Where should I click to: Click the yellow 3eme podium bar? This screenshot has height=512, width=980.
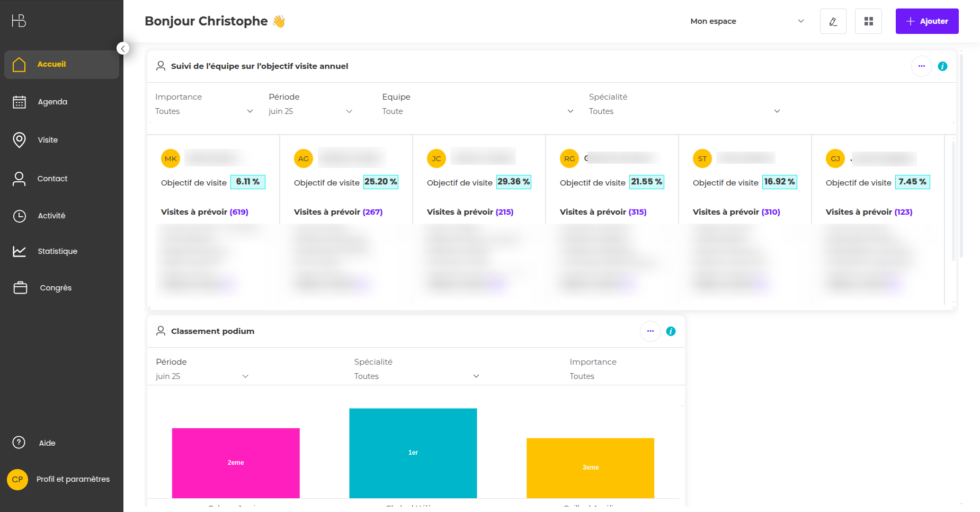[x=591, y=468]
